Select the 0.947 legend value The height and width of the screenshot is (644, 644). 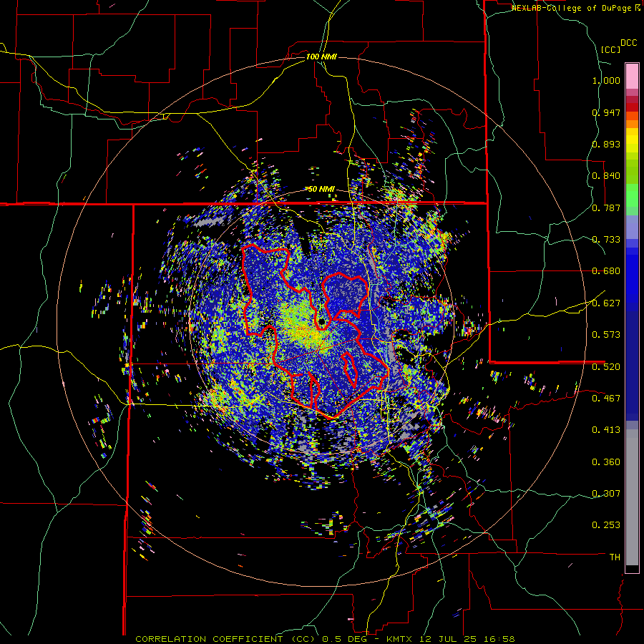click(606, 112)
